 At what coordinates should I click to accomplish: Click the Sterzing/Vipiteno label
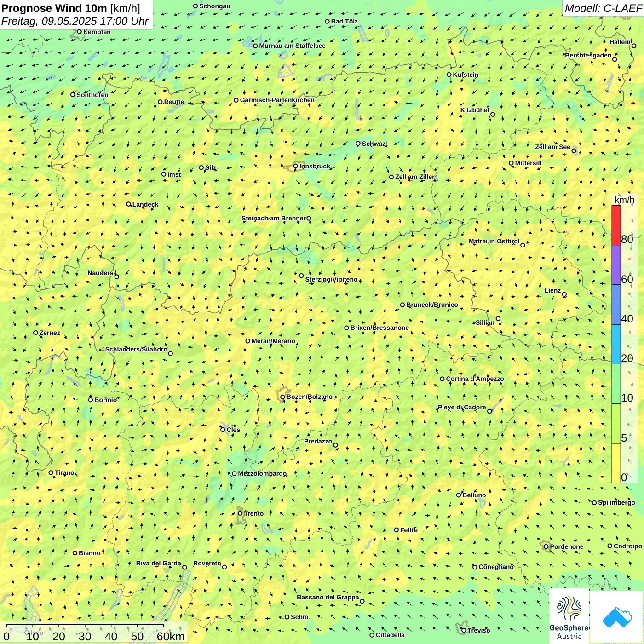click(331, 279)
